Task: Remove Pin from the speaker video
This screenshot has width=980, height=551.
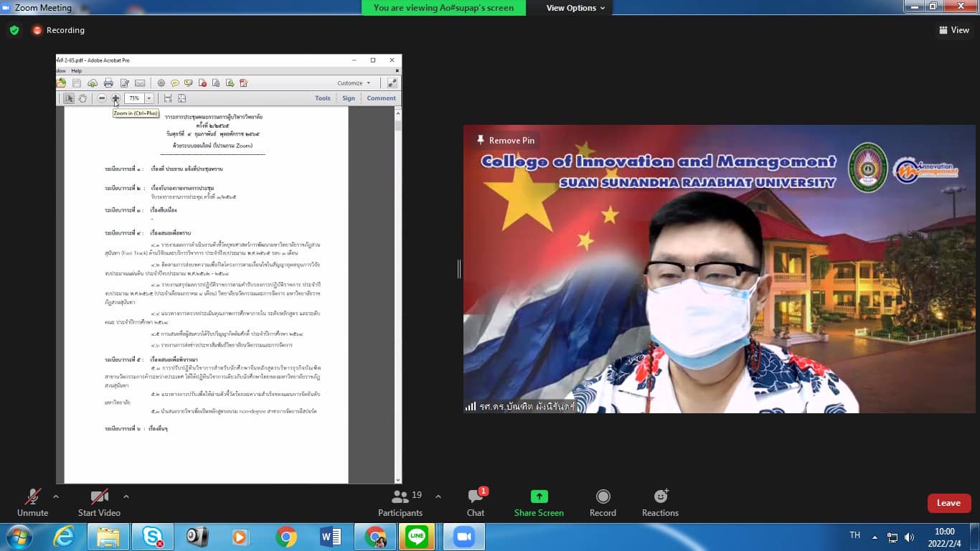Action: click(506, 141)
